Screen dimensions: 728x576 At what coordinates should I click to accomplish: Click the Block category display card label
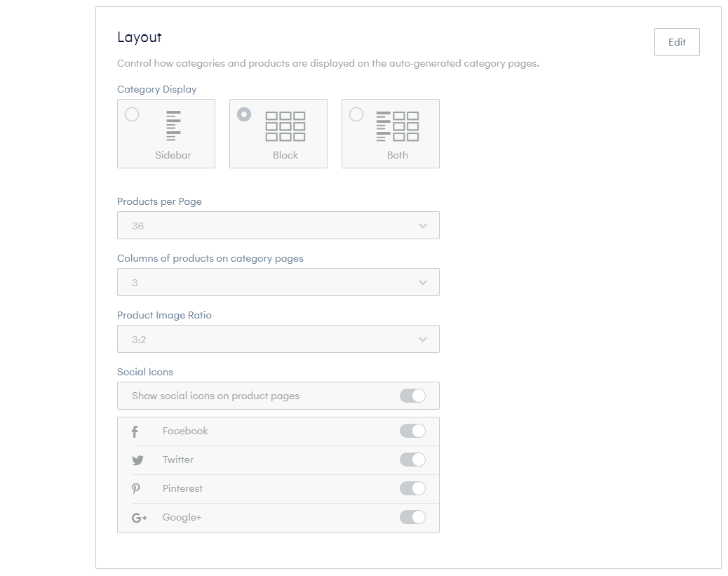pos(285,155)
